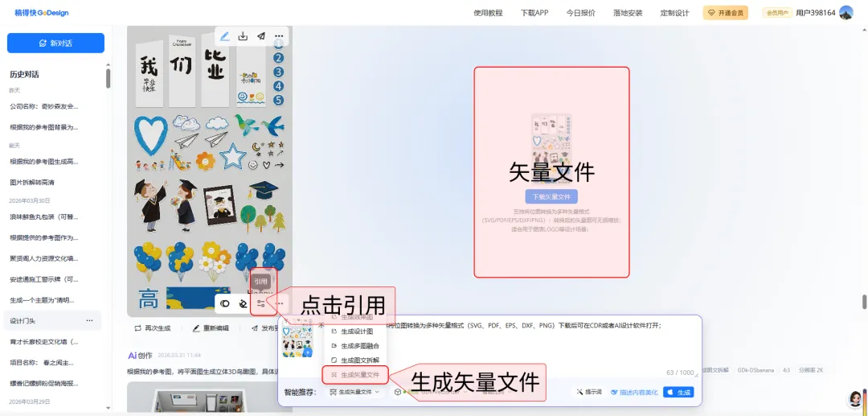
Task: Select 生成矢量文件 from the dropdown menu
Action: (355, 375)
